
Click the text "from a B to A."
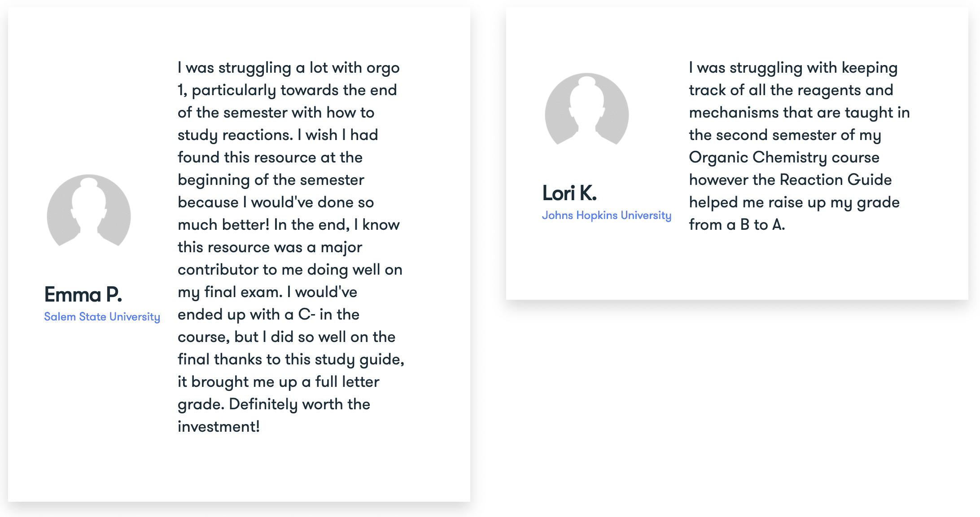(x=737, y=225)
